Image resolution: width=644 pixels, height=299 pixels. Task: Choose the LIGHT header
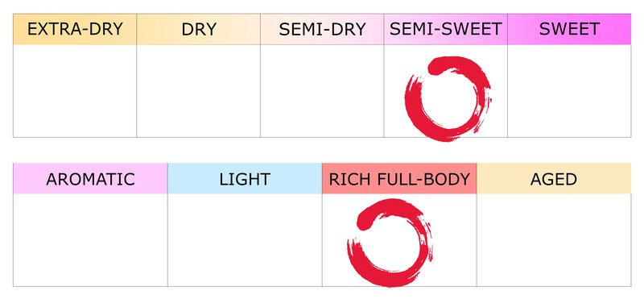point(245,178)
